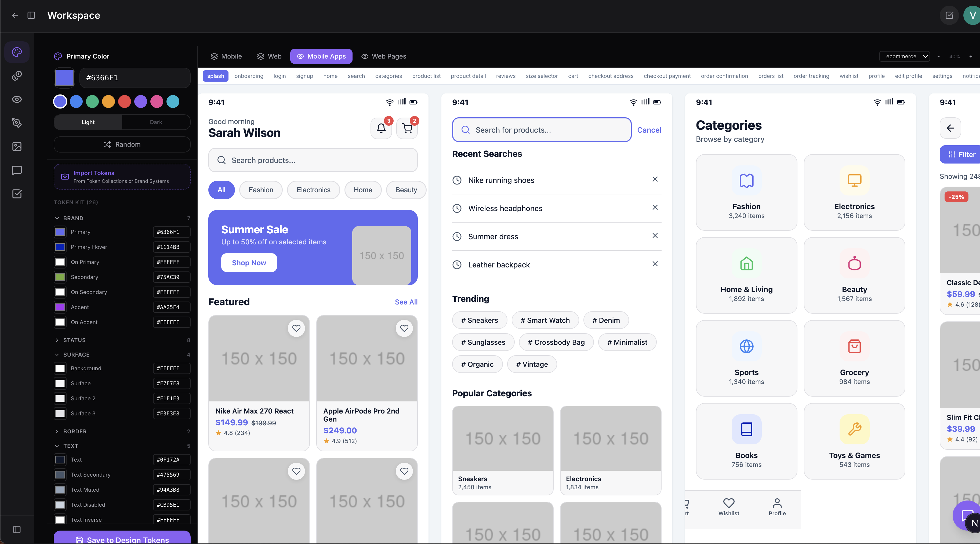The width and height of the screenshot is (980, 544).
Task: Open the chat comments sidebar icon
Action: coord(17,170)
